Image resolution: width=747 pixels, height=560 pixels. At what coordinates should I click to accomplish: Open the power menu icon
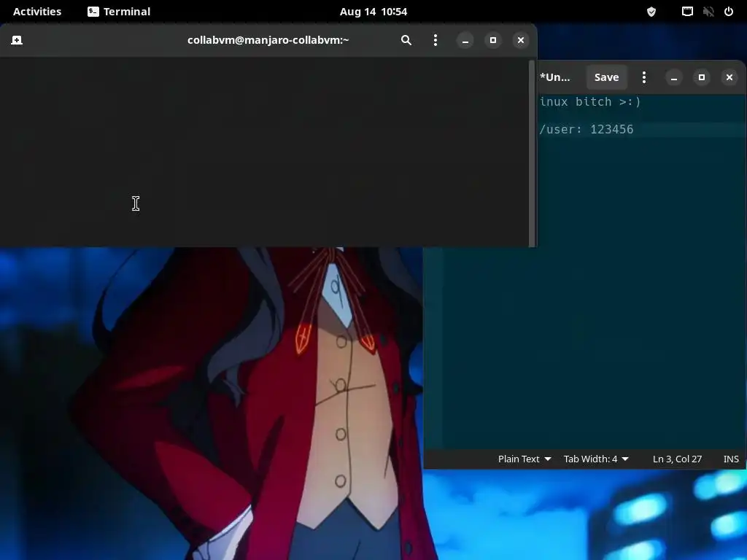[729, 12]
